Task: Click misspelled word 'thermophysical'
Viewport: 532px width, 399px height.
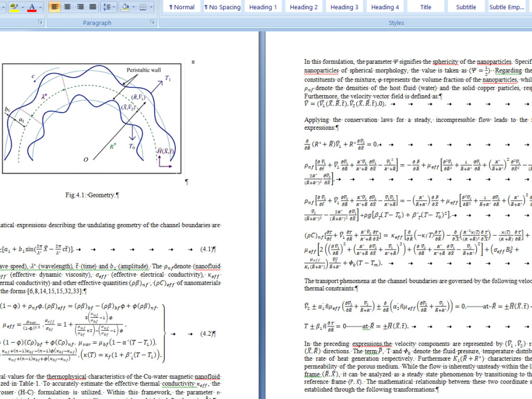Action: tap(66, 376)
